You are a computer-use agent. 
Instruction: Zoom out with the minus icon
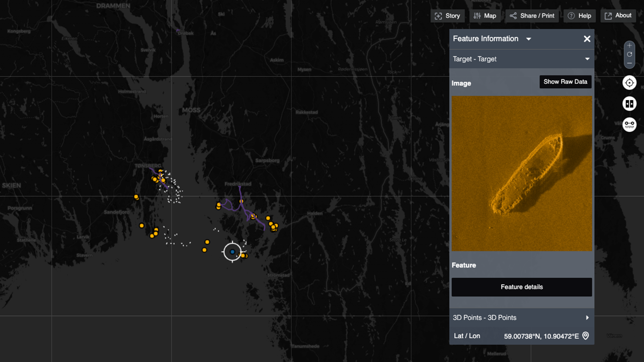coord(629,63)
